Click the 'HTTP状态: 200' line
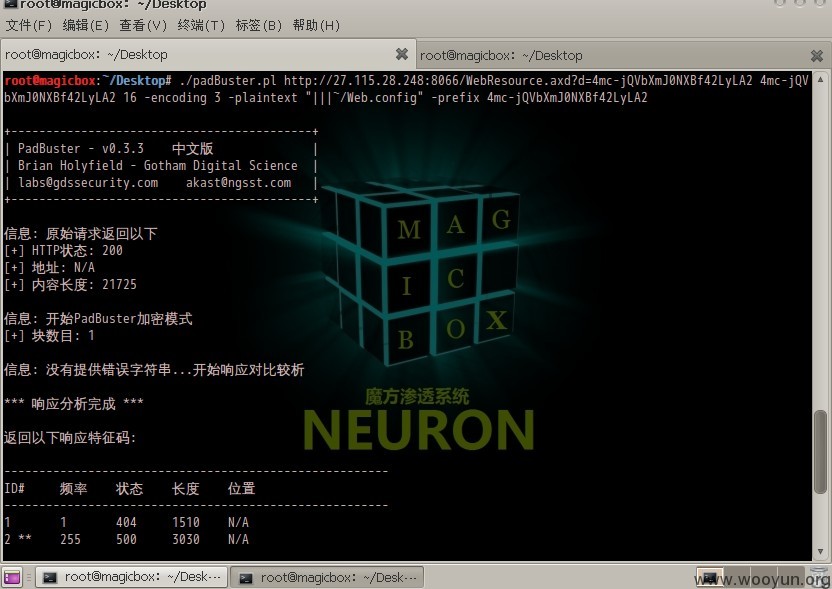832x589 pixels. coord(63,250)
